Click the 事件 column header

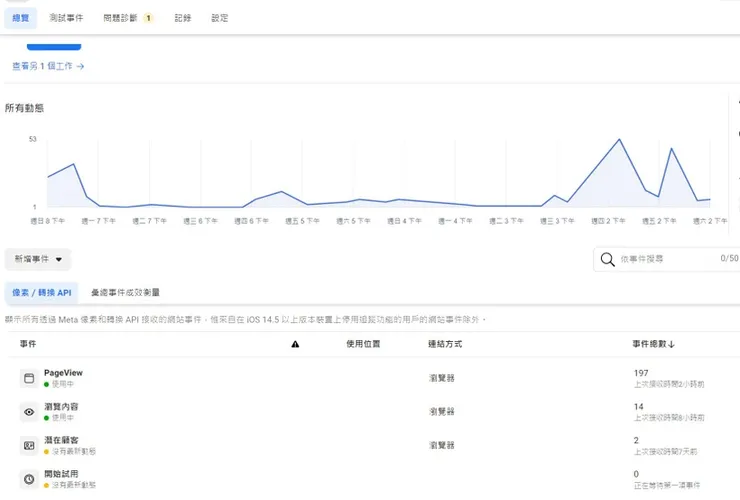point(28,344)
